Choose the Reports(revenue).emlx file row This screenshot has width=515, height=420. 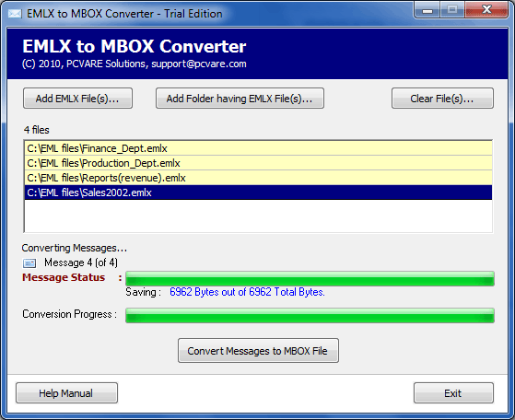tap(258, 178)
